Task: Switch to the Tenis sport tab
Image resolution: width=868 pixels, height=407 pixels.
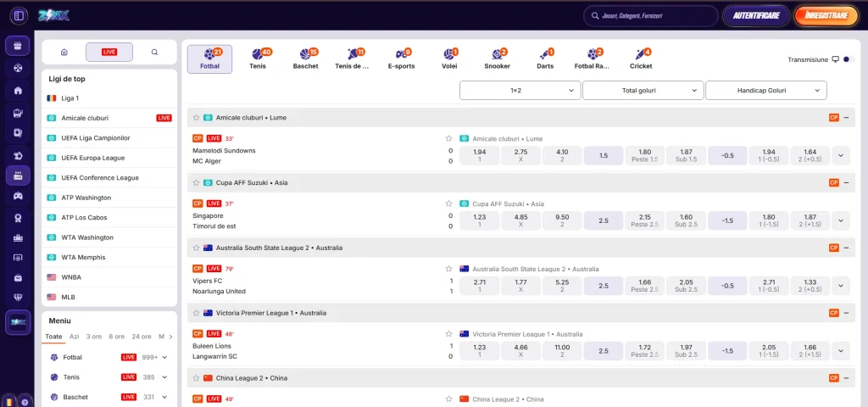Action: coord(258,59)
